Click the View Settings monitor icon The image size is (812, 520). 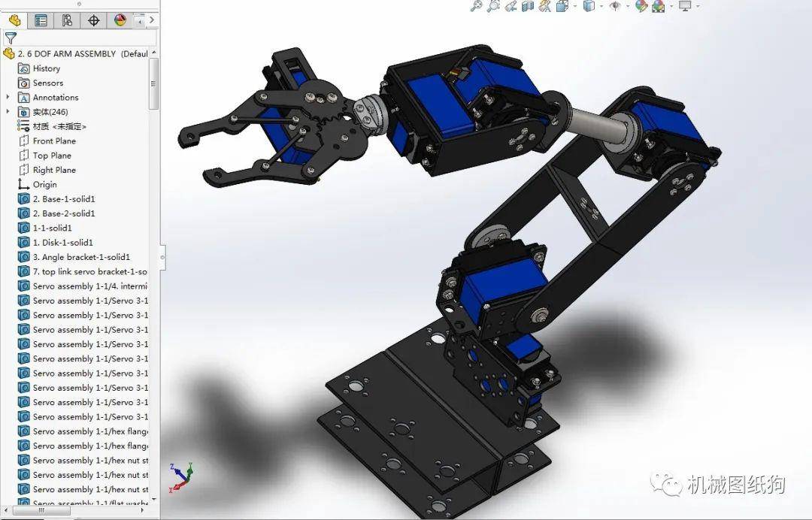[x=684, y=6]
